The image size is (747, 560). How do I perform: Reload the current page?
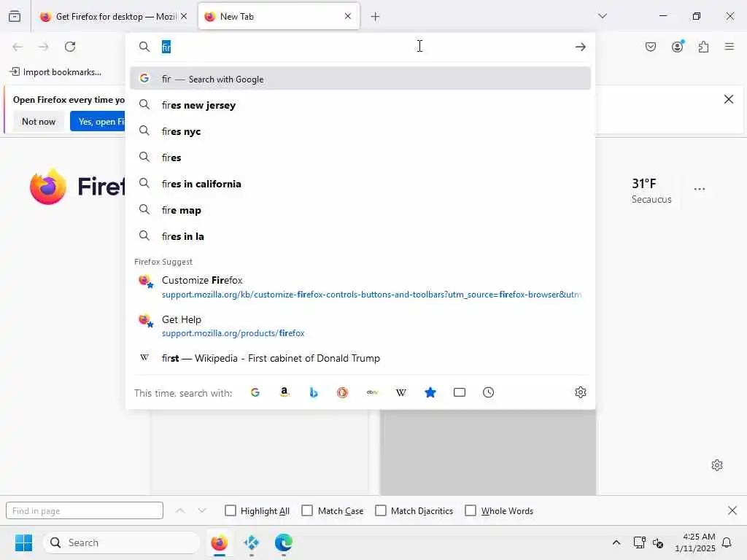70,47
